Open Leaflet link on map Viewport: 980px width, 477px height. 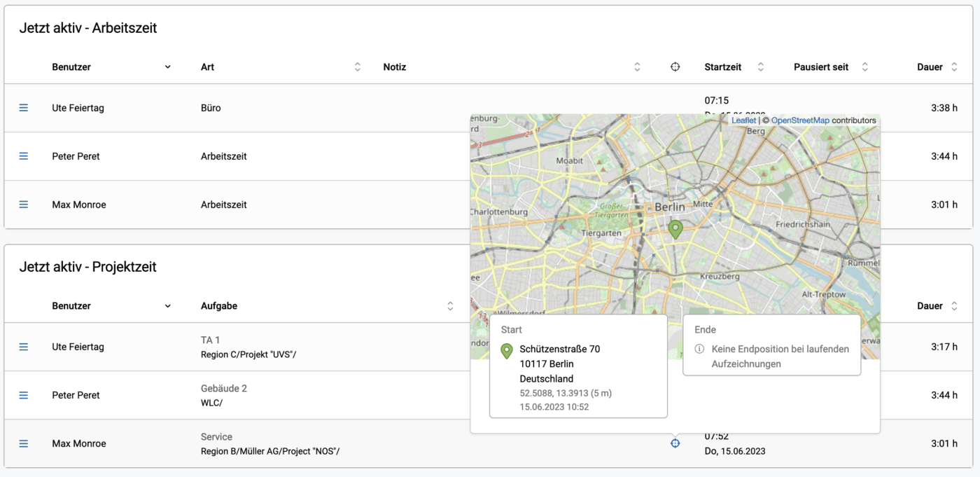pos(744,120)
